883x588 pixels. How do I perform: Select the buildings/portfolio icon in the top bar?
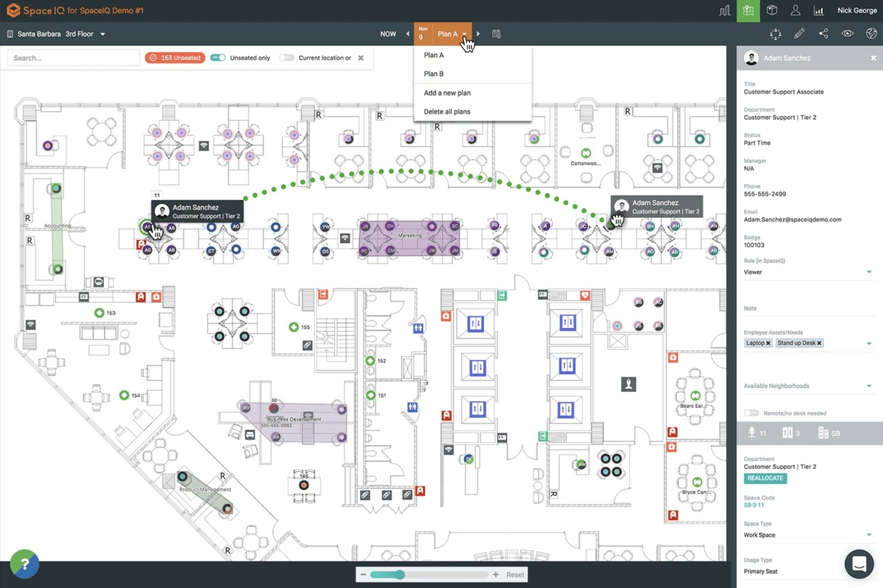(x=724, y=10)
